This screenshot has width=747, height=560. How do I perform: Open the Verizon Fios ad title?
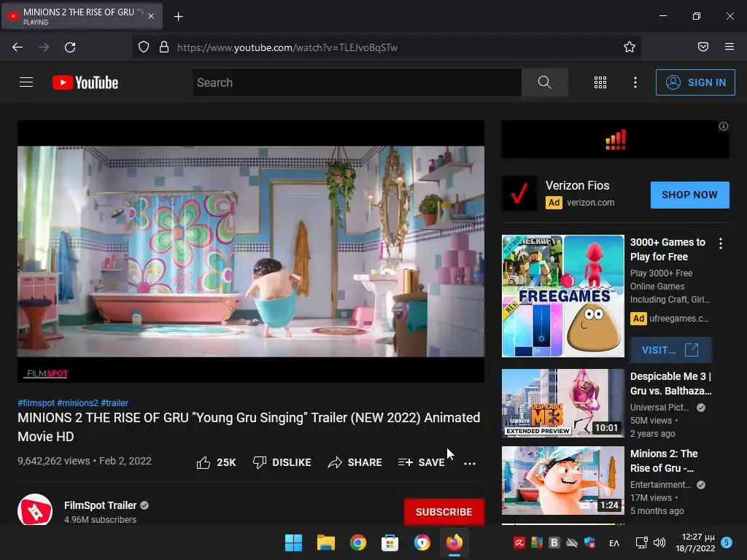click(x=578, y=185)
